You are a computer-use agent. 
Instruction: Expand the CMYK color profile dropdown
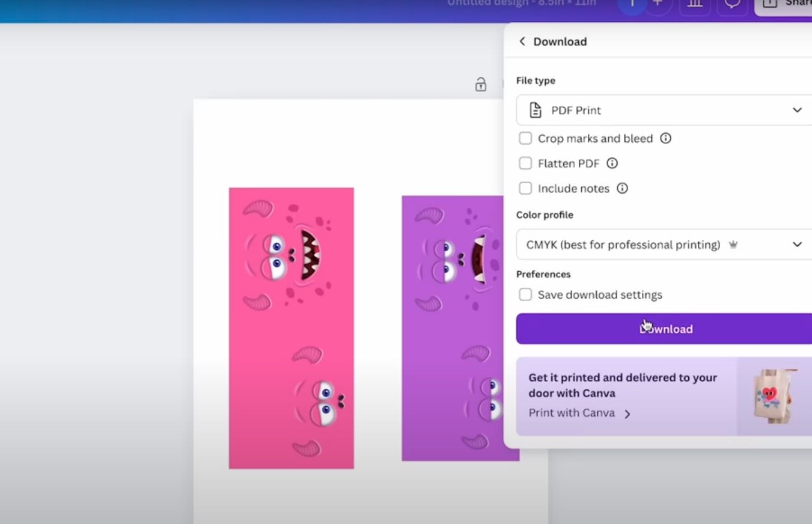pos(664,245)
